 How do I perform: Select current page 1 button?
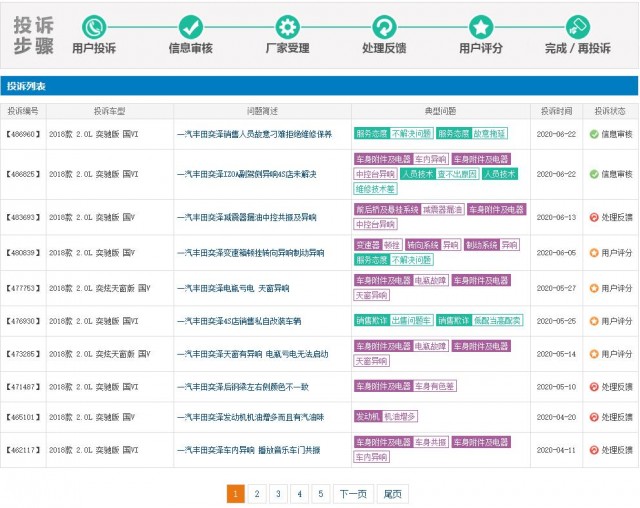click(x=236, y=494)
